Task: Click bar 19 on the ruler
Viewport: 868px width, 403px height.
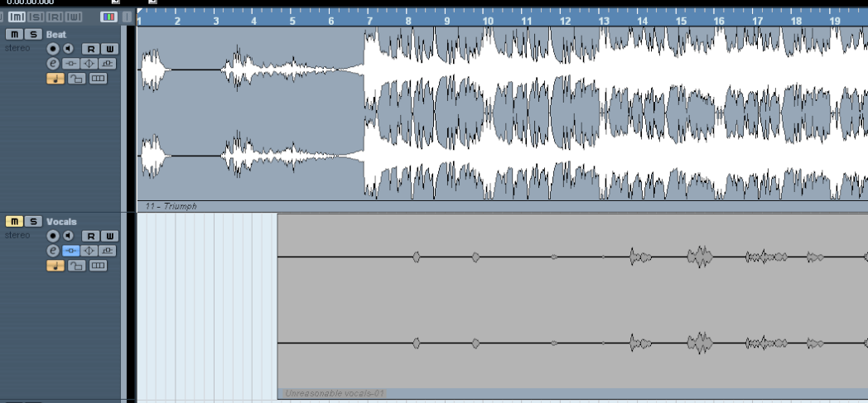Action: pos(834,21)
